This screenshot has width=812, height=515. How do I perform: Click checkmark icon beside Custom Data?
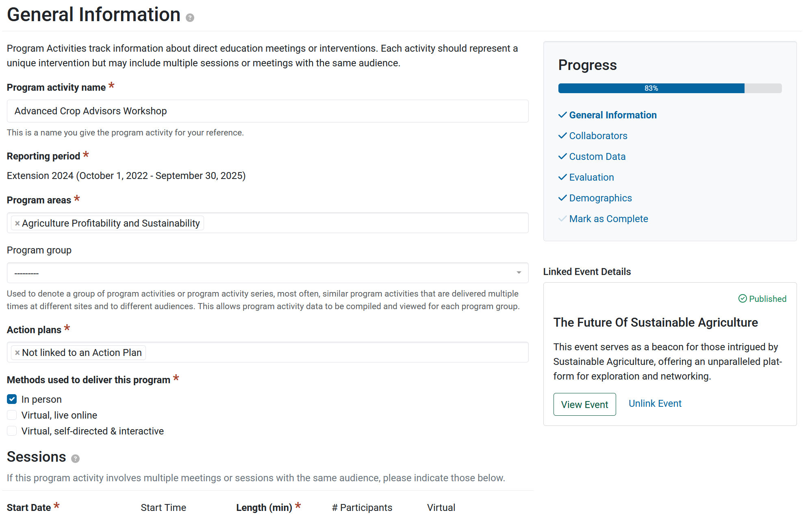pyautogui.click(x=562, y=157)
